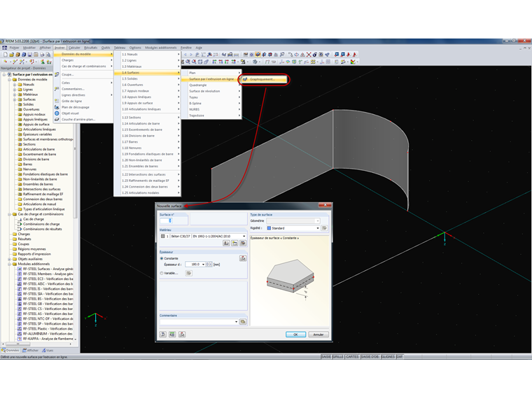Click the colored results panel toolbar icon
The width and height of the screenshot is (532, 399).
353,62
